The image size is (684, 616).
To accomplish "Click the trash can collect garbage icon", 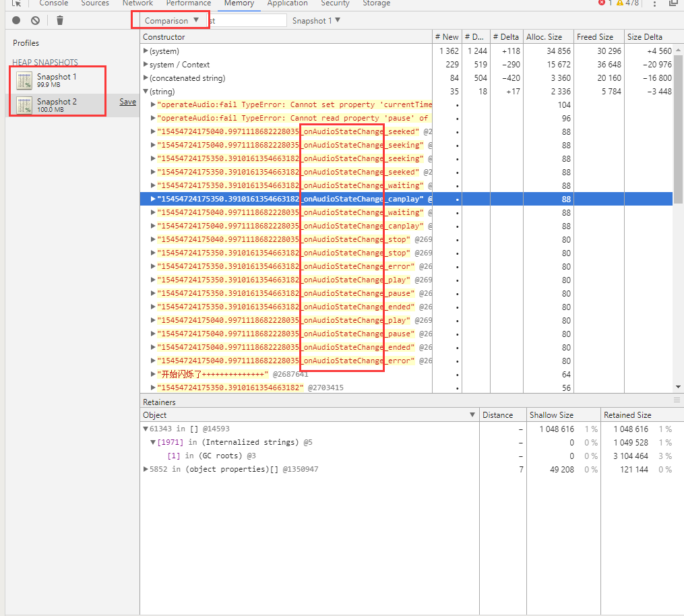I will point(60,20).
